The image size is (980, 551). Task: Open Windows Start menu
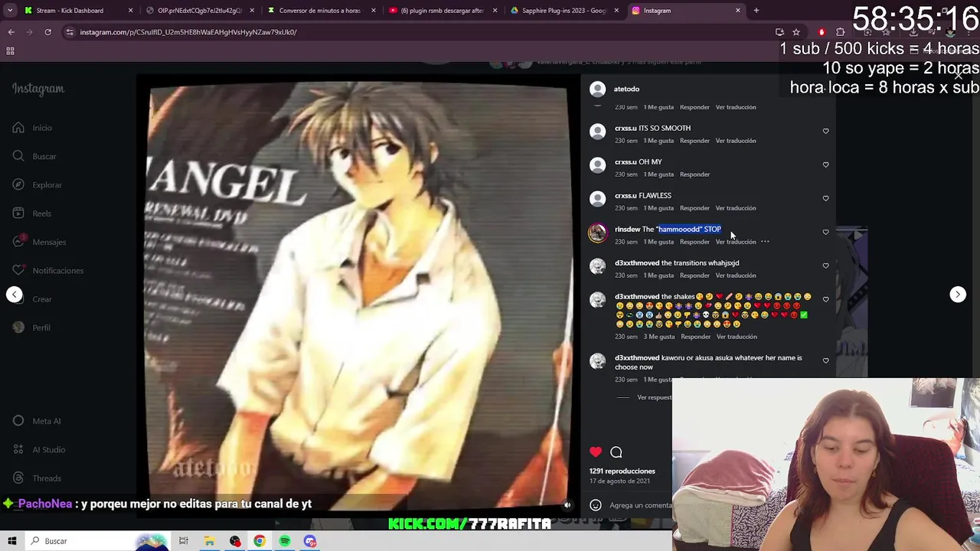(x=12, y=541)
